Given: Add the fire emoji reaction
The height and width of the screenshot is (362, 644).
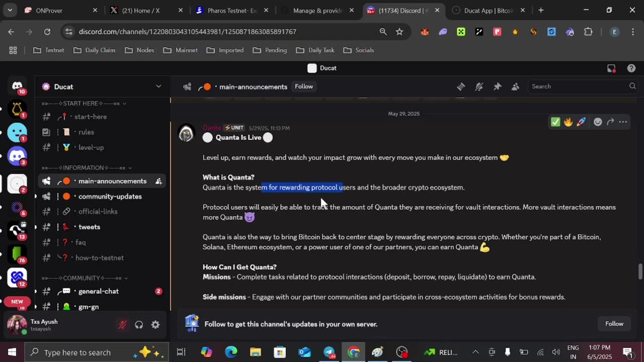Looking at the screenshot, I should pos(568,122).
